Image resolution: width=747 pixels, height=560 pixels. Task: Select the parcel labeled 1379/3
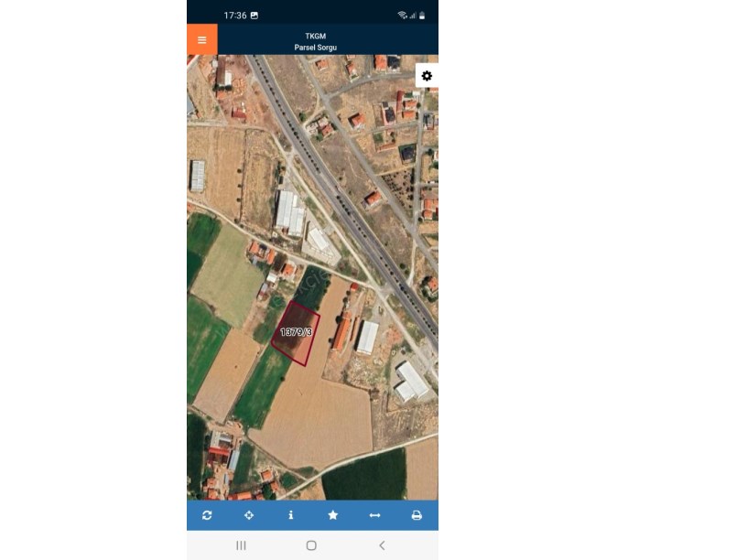296,332
